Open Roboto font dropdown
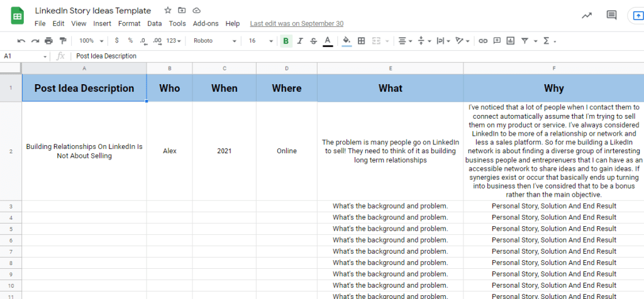Screen dimensions: 644x299 click(214, 41)
